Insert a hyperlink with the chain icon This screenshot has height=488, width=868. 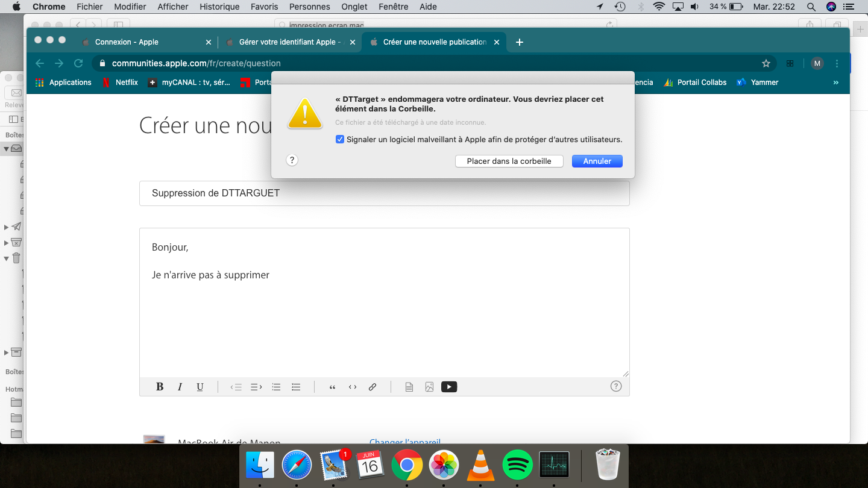pos(373,387)
